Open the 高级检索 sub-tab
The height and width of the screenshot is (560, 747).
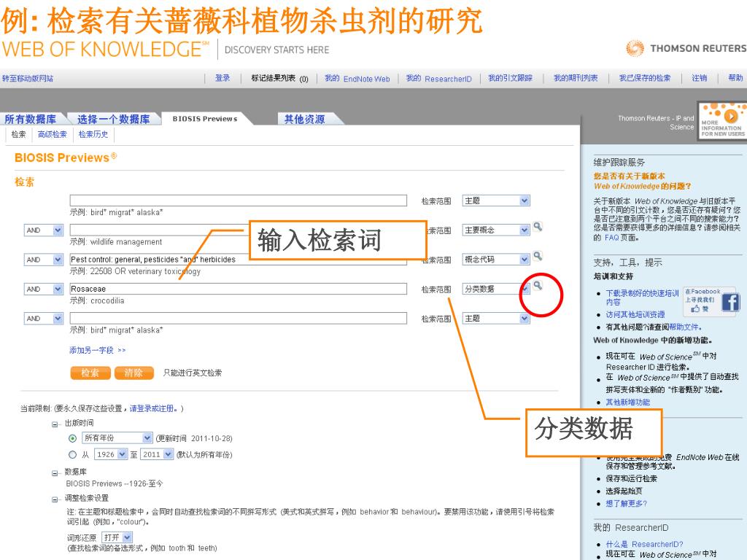tap(53, 134)
